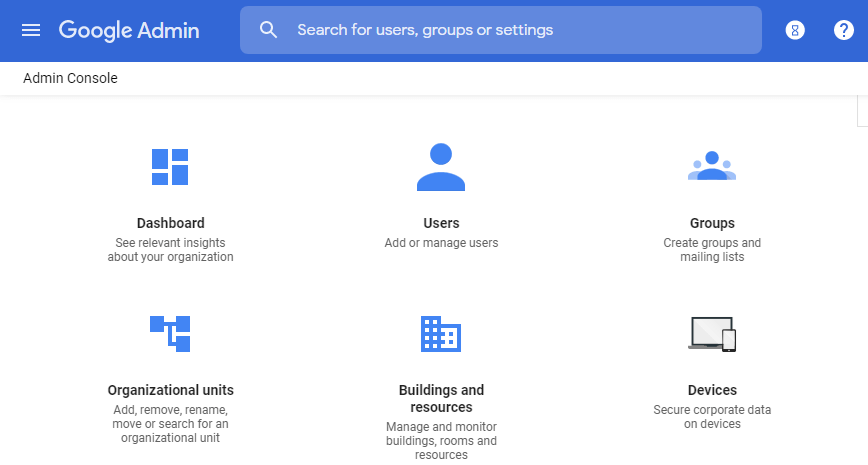Open the Buildings and resources heading

(x=441, y=398)
